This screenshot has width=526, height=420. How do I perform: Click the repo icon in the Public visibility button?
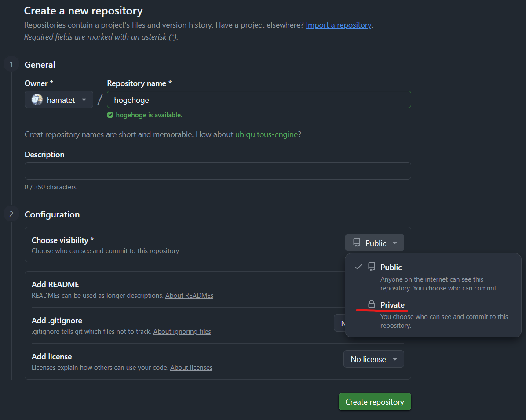point(357,243)
